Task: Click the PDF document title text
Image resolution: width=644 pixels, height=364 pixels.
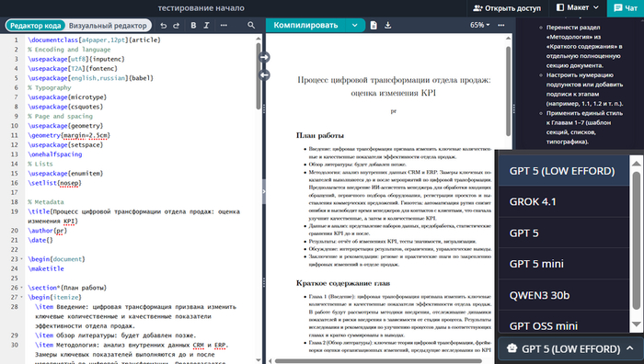Action: pyautogui.click(x=394, y=86)
